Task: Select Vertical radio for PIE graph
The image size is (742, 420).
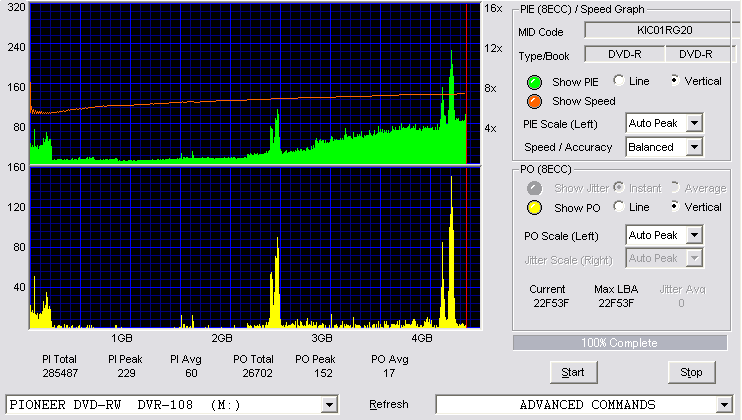Action: (x=674, y=80)
